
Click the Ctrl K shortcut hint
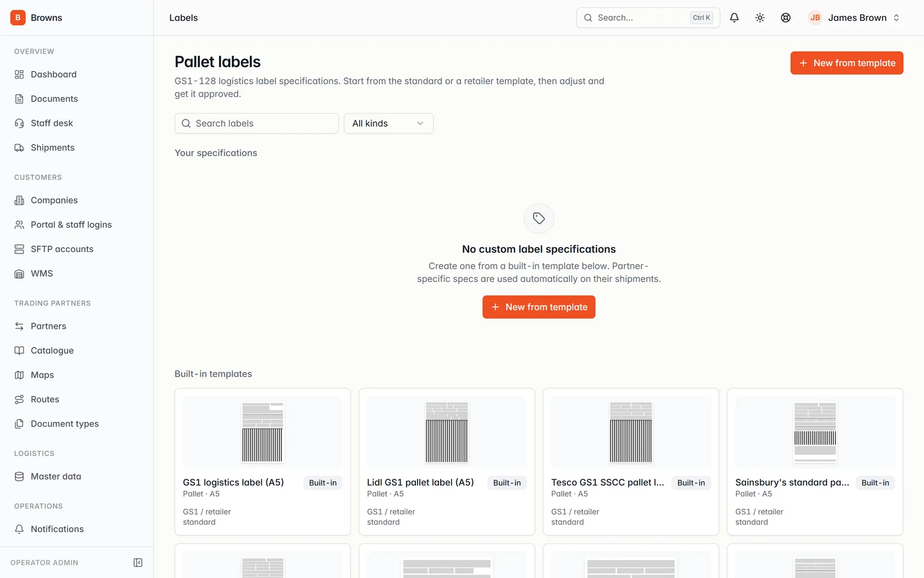702,18
